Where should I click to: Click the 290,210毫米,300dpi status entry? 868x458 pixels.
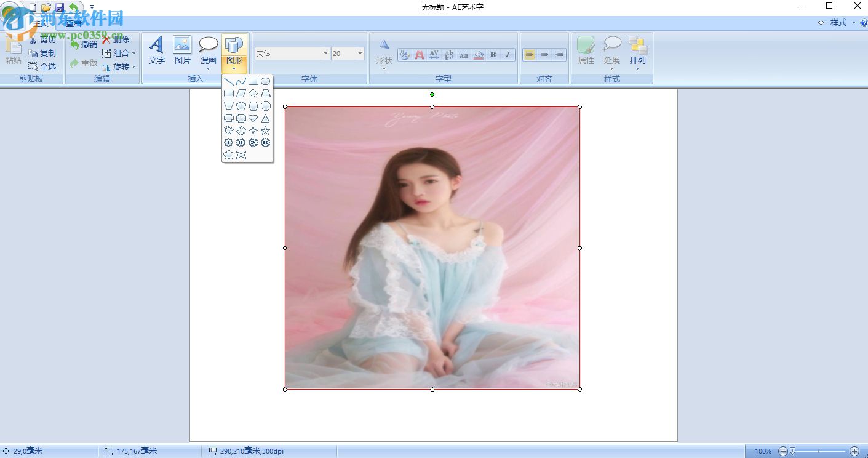tap(245, 451)
